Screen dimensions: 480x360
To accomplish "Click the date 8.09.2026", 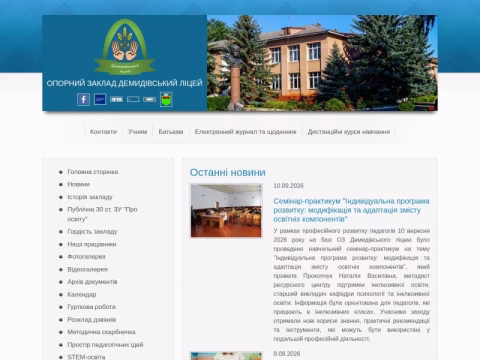I will point(287,353).
